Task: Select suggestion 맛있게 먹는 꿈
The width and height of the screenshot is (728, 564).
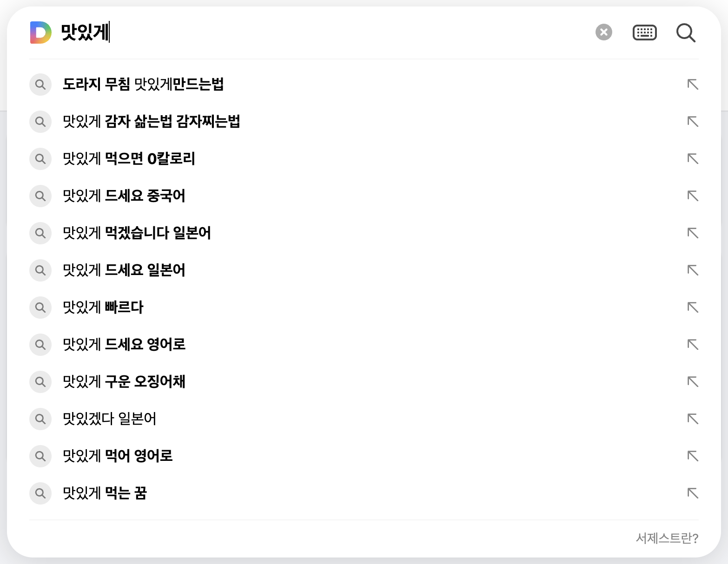Action: [x=105, y=493]
